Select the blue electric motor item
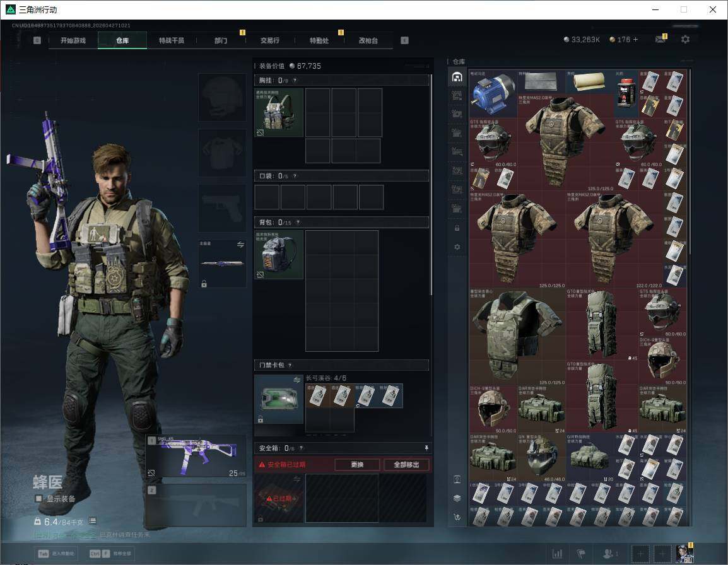Image resolution: width=728 pixels, height=565 pixels. click(493, 94)
